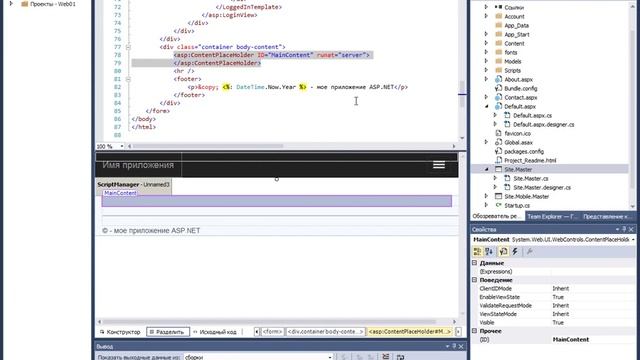Expand the Site.Master.cs node
This screenshot has height=360, width=640.
[x=495, y=178]
